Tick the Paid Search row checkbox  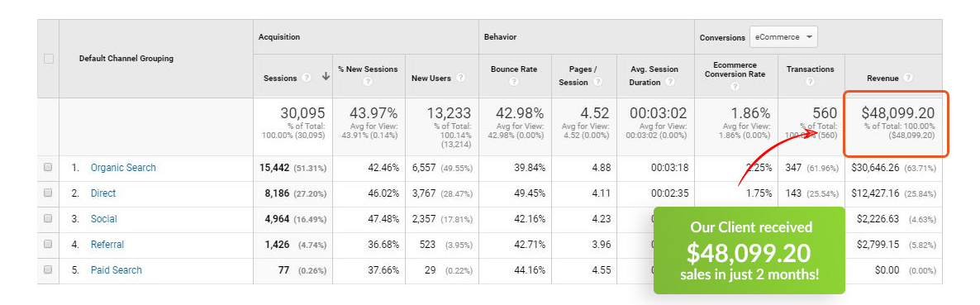(48, 270)
